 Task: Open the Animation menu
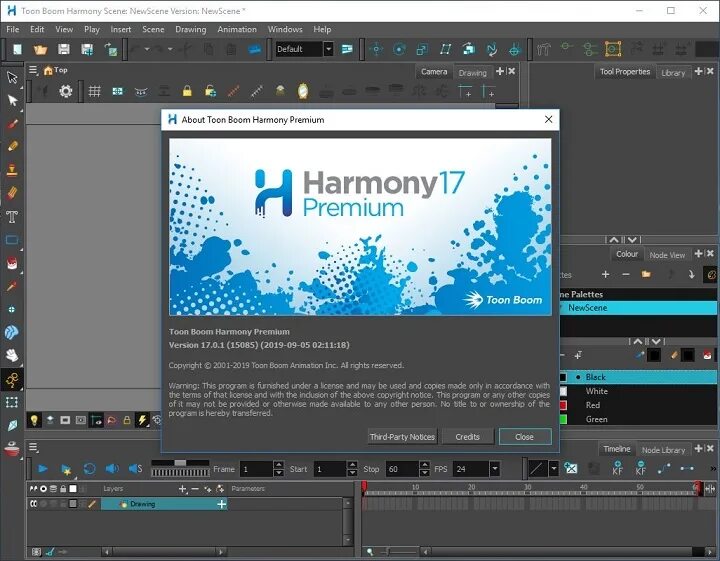click(237, 29)
